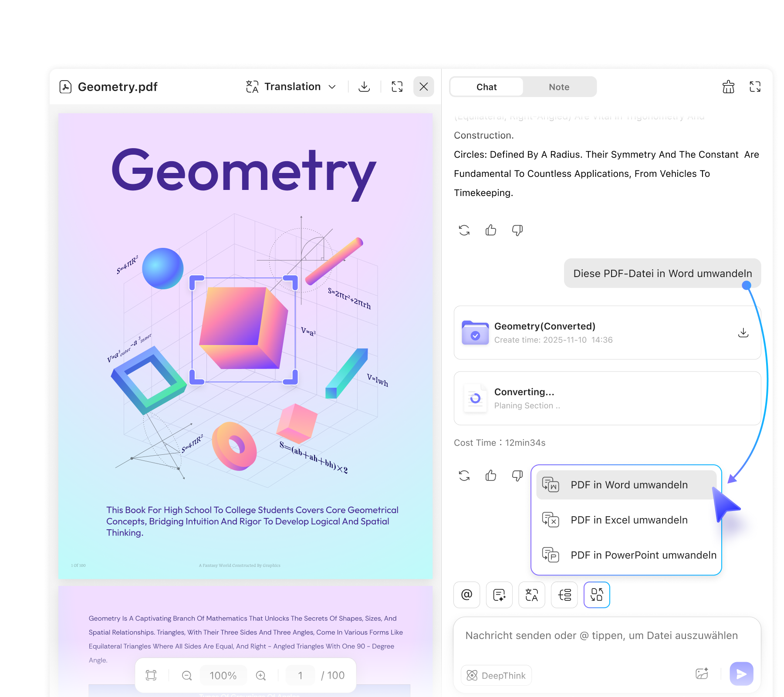This screenshot has width=784, height=697.
Task: Choose PDF in Word umwandeln
Action: tap(626, 485)
